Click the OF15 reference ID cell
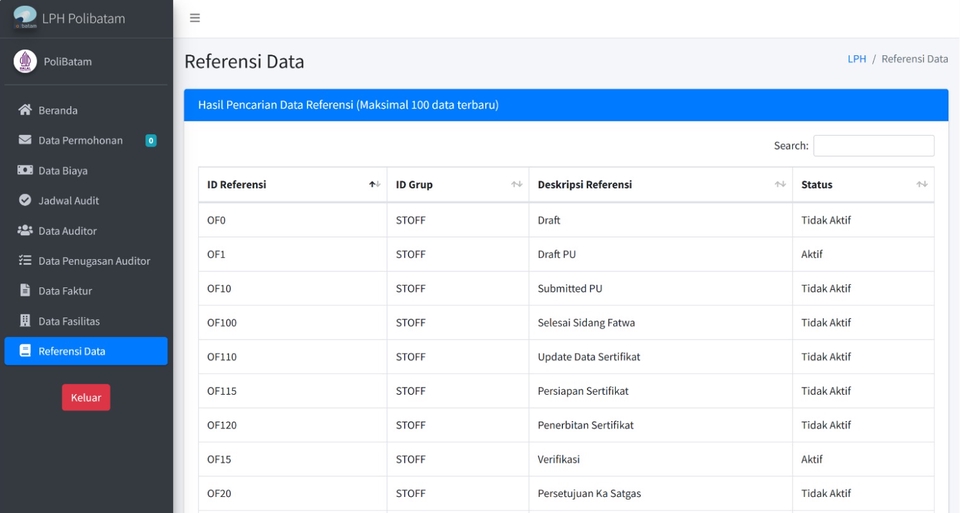The height and width of the screenshot is (513, 960). tap(293, 459)
